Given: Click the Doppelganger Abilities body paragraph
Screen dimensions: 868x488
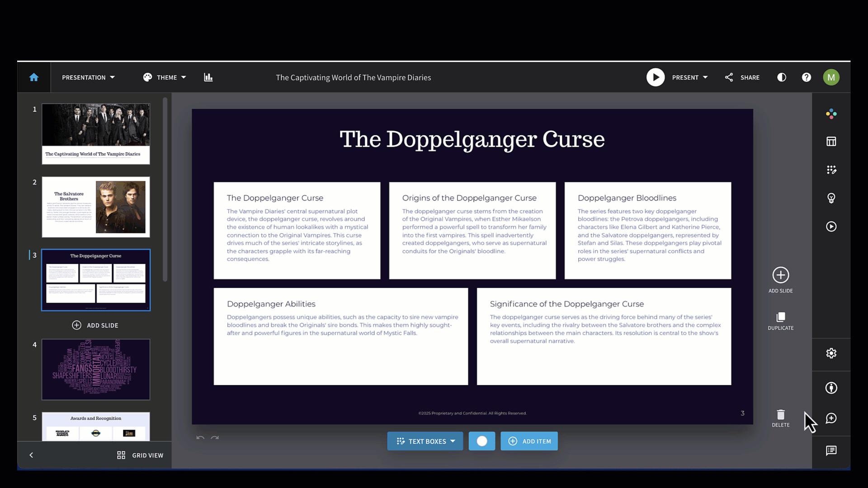Looking at the screenshot, I should pos(343,325).
